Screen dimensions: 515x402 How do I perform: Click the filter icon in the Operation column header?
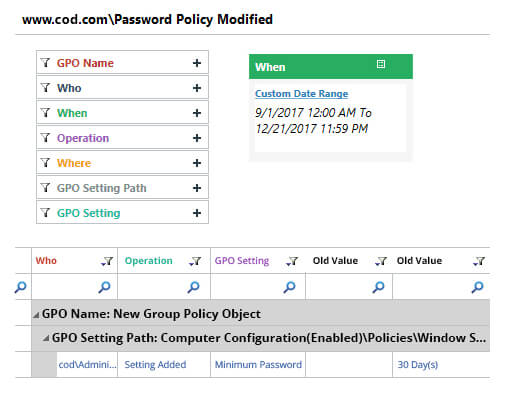pos(195,261)
